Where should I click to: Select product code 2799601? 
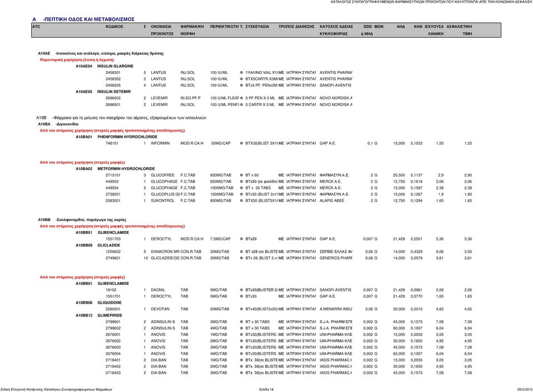pos(113,322)
